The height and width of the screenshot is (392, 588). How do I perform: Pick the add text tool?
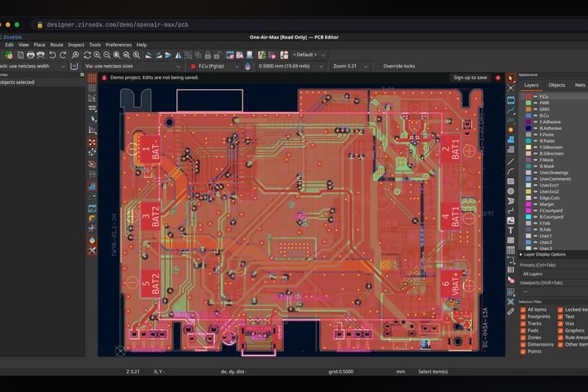pyautogui.click(x=510, y=230)
